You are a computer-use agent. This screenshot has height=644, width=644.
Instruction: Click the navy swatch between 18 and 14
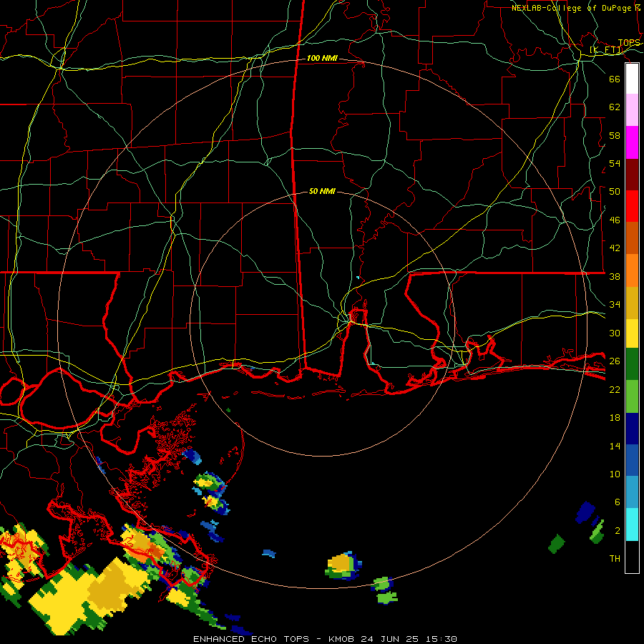(632, 429)
